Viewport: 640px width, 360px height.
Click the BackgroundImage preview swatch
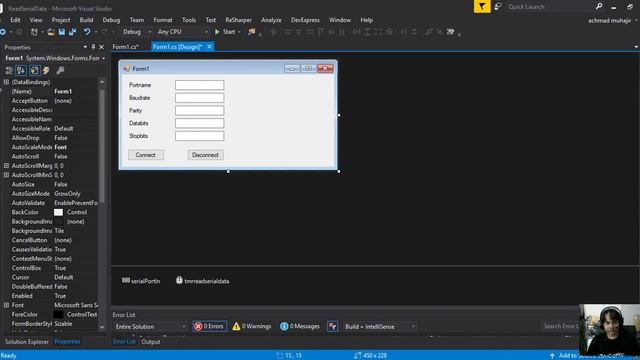click(58, 222)
